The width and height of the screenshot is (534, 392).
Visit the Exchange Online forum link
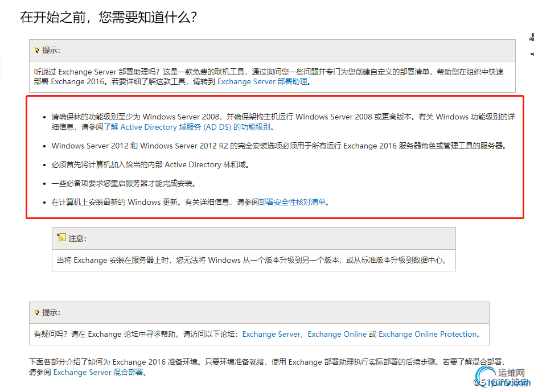tap(337, 334)
